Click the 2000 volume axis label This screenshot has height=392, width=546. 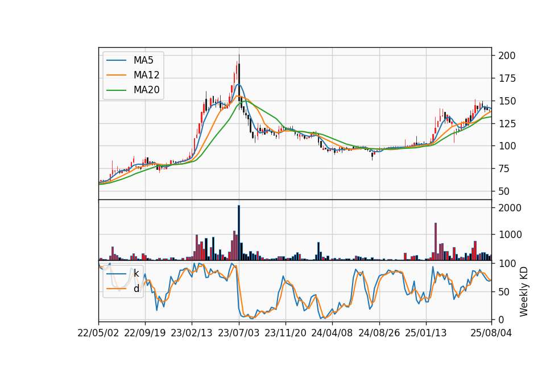pos(510,208)
